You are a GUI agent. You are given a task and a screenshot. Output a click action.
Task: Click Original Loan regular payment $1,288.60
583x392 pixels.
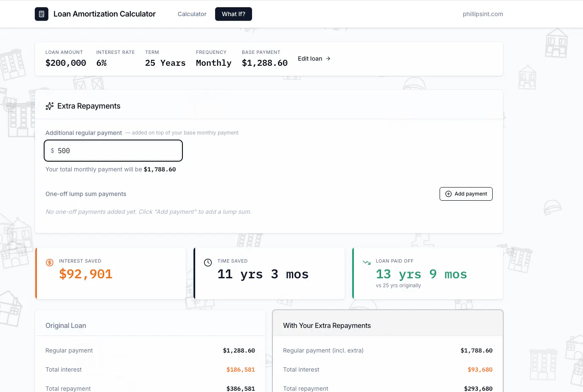(239, 350)
